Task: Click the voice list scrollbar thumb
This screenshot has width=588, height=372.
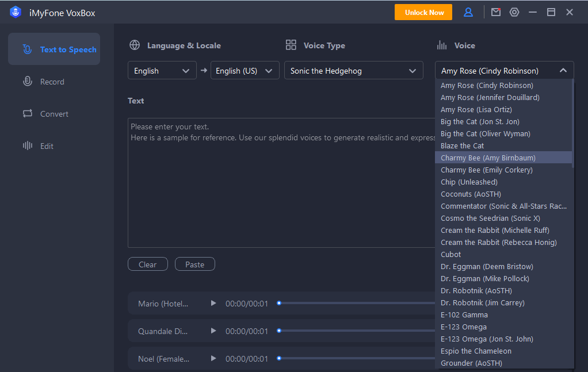Action: pyautogui.click(x=572, y=124)
